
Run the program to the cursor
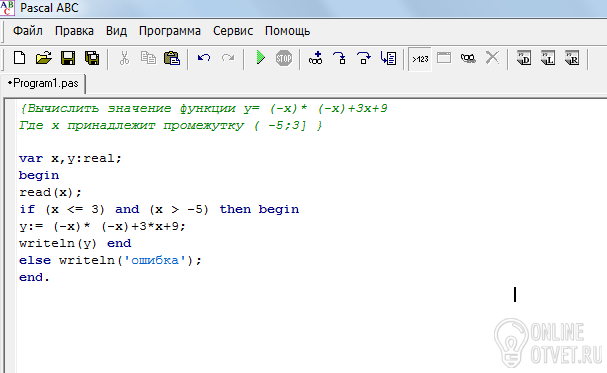click(388, 58)
